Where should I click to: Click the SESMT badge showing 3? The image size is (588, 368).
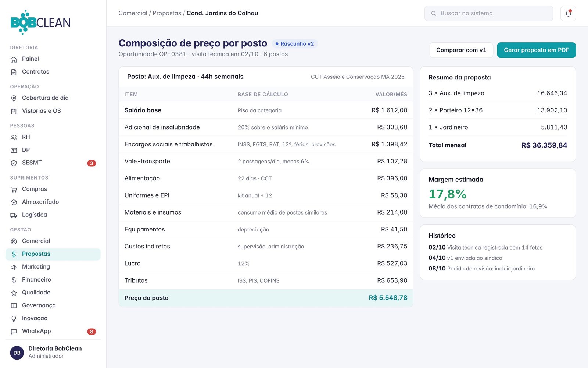pyautogui.click(x=92, y=163)
